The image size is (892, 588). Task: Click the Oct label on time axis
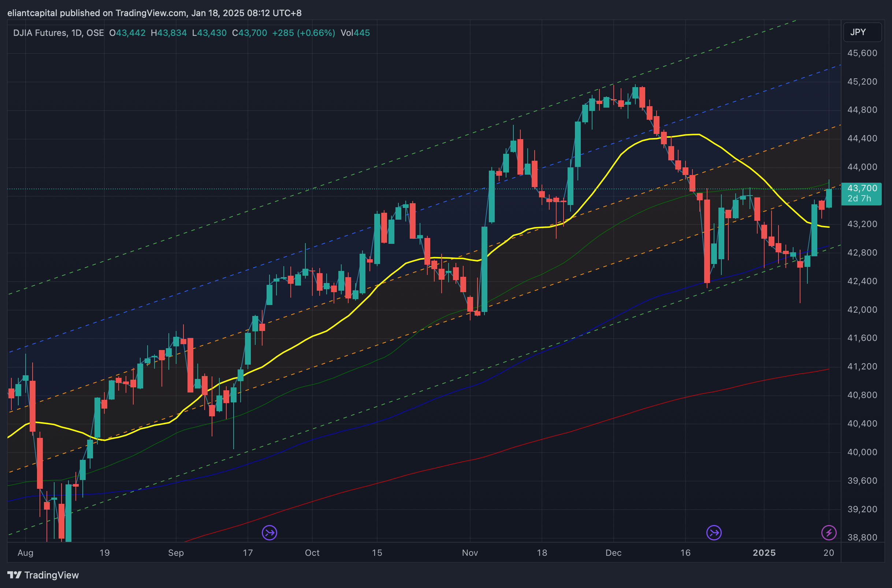point(312,553)
